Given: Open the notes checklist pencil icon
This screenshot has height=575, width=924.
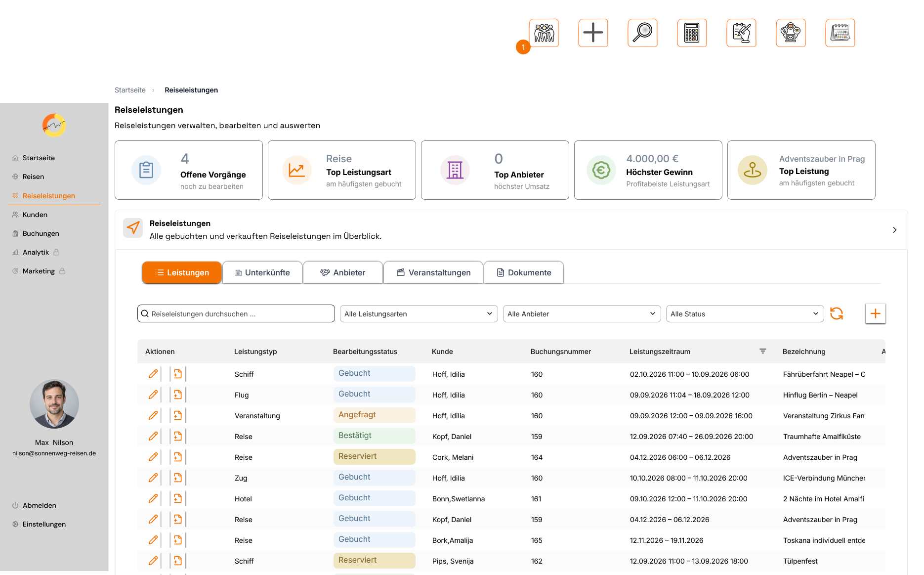Looking at the screenshot, I should coord(741,33).
